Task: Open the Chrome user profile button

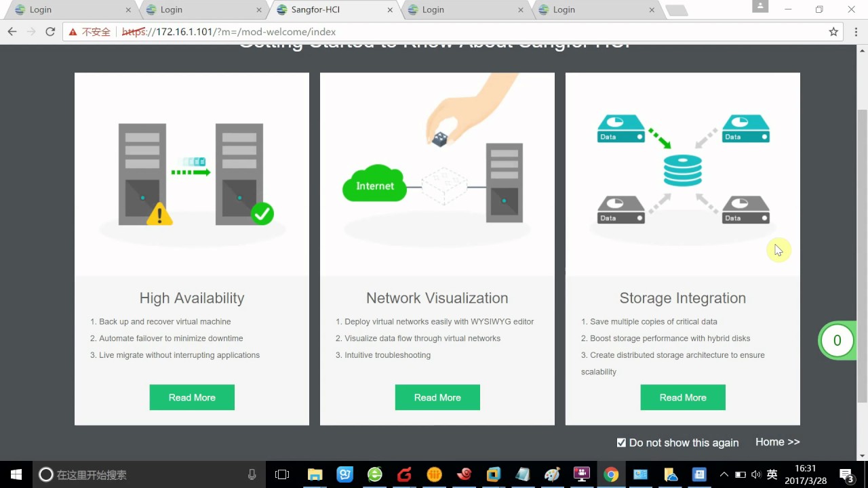Action: pos(761,6)
